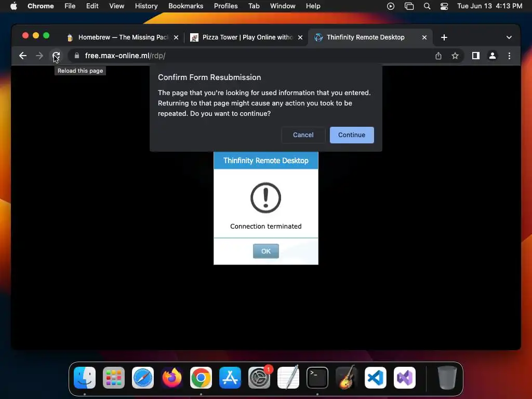
Task: Open the View menu
Action: (117, 6)
